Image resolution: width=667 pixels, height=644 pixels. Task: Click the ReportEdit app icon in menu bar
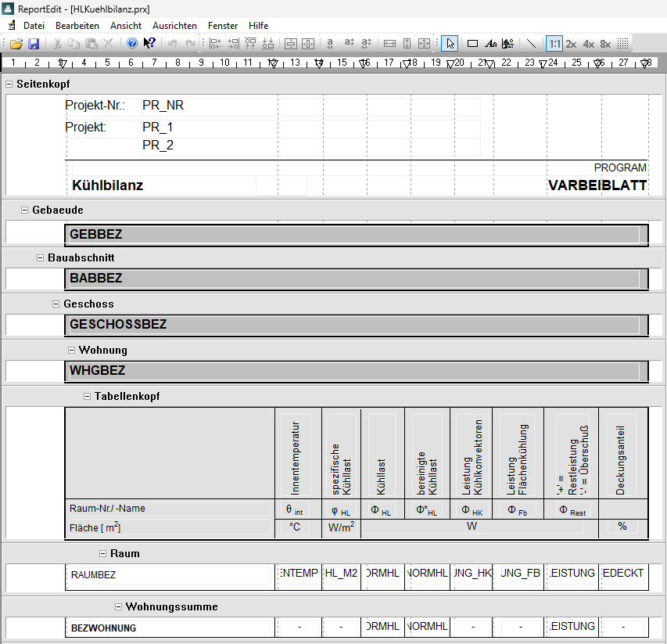tap(12, 26)
